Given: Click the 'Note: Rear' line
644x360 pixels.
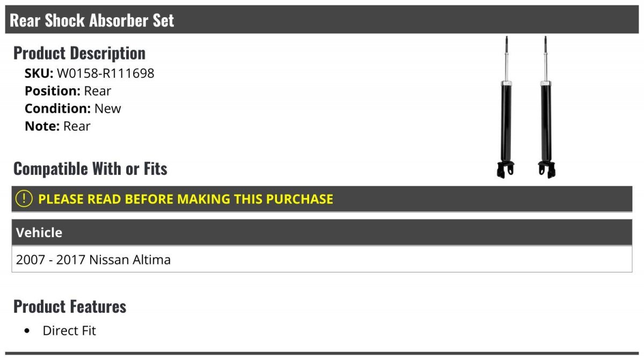Looking at the screenshot, I should pos(57,126).
